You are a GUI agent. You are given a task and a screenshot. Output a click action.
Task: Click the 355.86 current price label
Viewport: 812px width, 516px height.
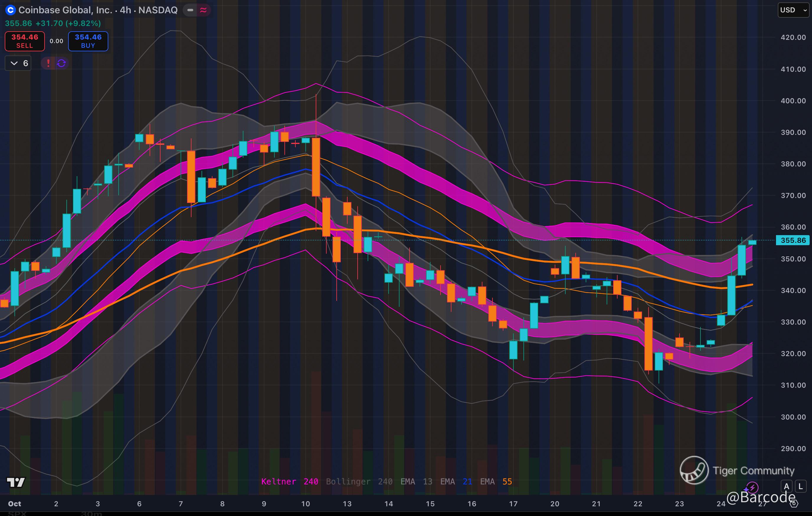[x=793, y=240]
